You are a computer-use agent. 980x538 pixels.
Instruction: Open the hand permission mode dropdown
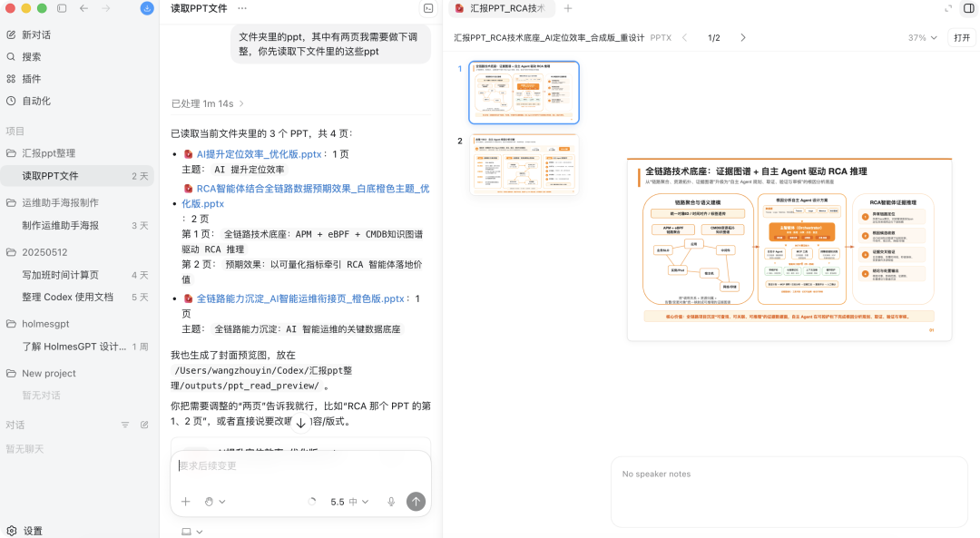click(214, 501)
